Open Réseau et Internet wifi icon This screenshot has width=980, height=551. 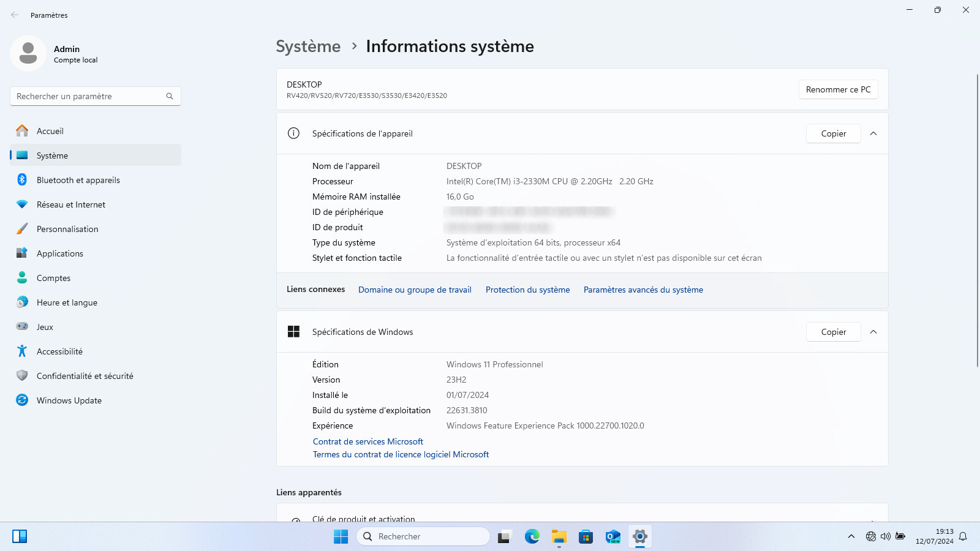point(22,204)
